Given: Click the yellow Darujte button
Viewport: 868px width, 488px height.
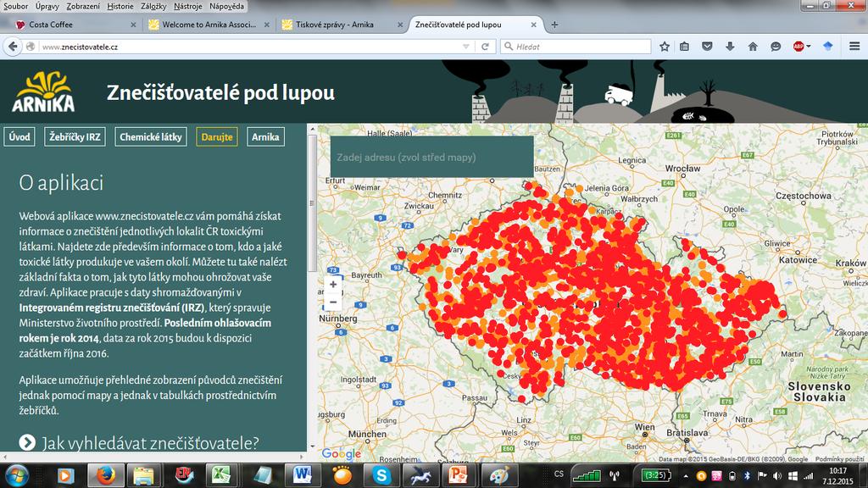Looking at the screenshot, I should point(217,136).
